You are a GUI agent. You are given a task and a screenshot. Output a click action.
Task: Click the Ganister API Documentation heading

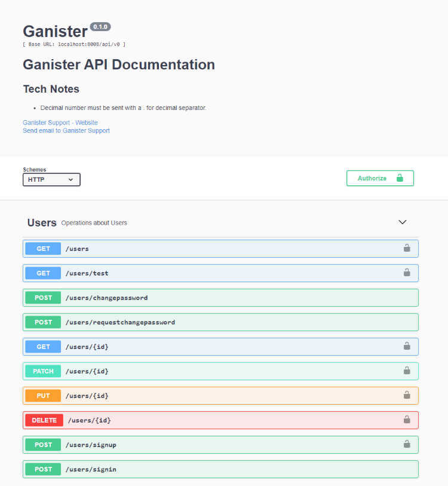tap(119, 65)
